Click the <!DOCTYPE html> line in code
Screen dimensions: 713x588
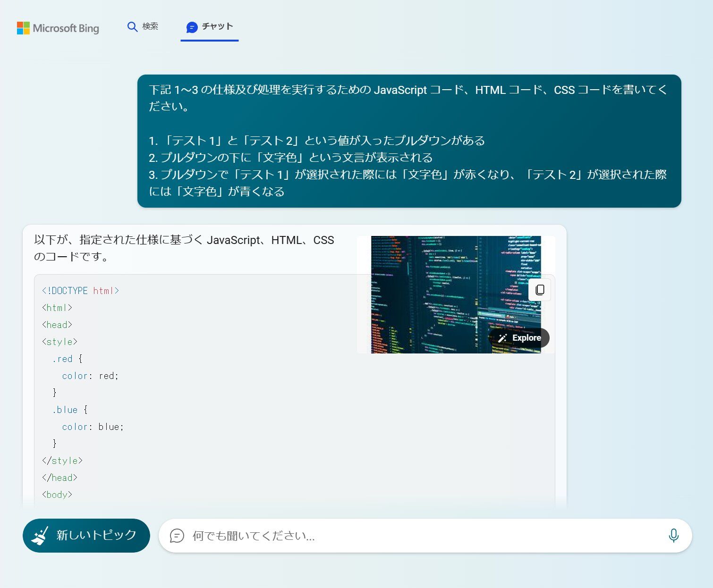pyautogui.click(x=80, y=291)
